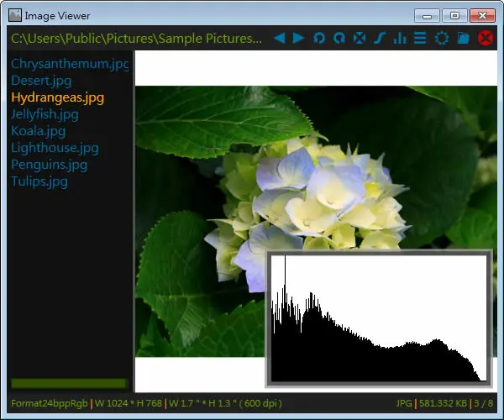Open folder browse icon

point(463,39)
